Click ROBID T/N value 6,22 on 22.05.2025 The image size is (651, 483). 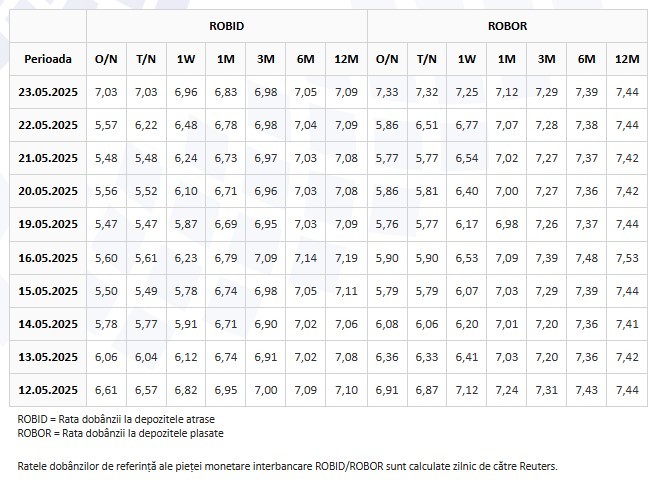[146, 125]
